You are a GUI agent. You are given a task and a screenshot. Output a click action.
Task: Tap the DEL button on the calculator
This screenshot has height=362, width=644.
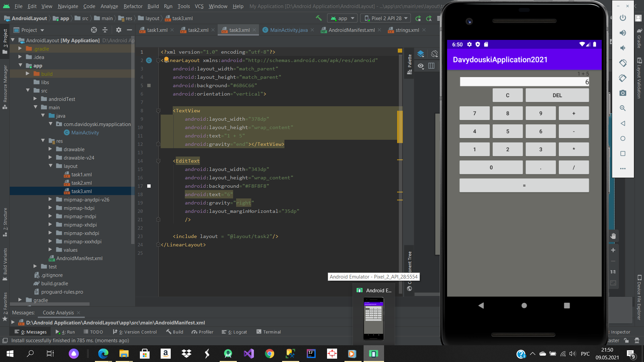click(x=557, y=95)
